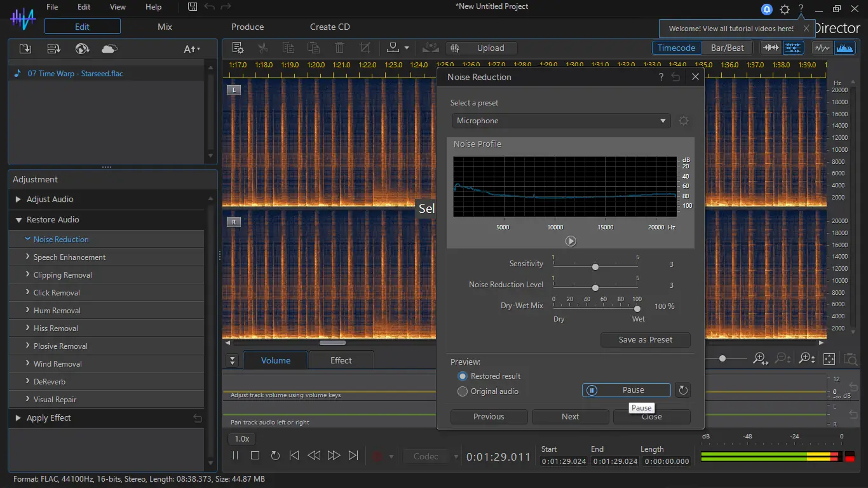Image resolution: width=868 pixels, height=488 pixels.
Task: Open the cloud download icon in library
Action: (109, 49)
